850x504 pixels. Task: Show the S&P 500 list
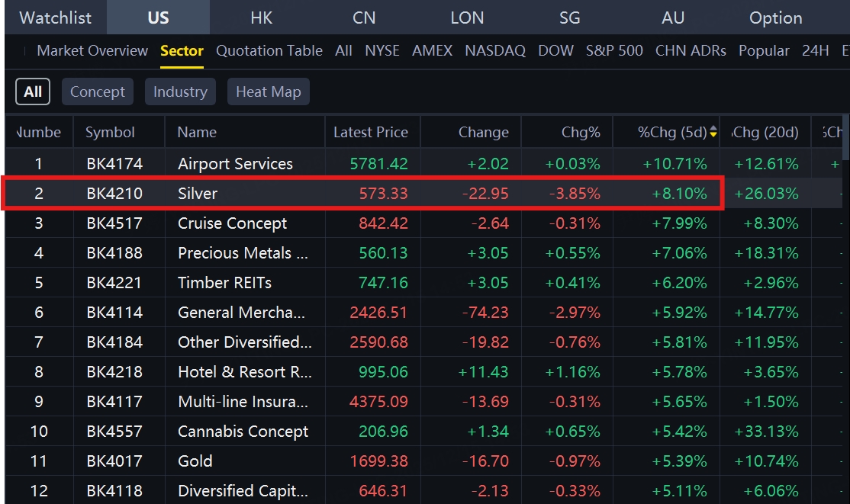(x=614, y=51)
